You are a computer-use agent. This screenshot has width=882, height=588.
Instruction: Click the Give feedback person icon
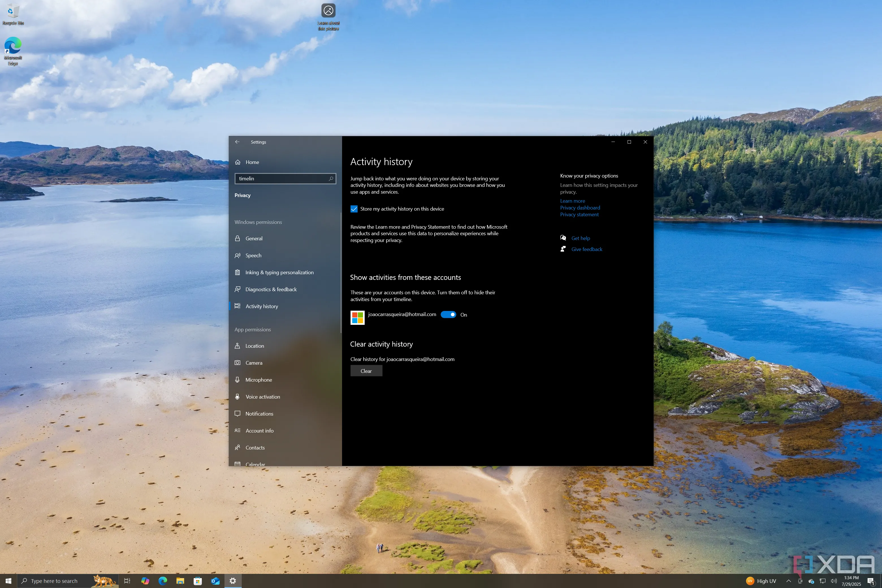click(563, 248)
